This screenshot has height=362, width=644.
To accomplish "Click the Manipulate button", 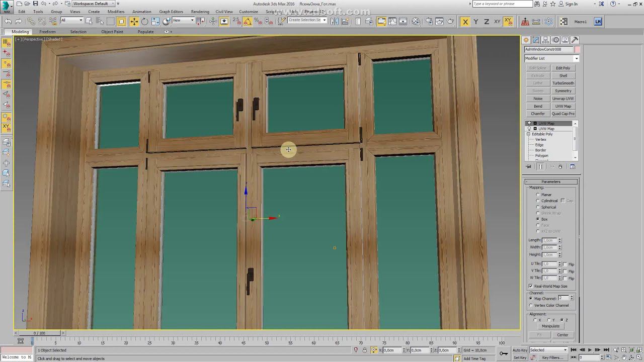I will pyautogui.click(x=550, y=326).
